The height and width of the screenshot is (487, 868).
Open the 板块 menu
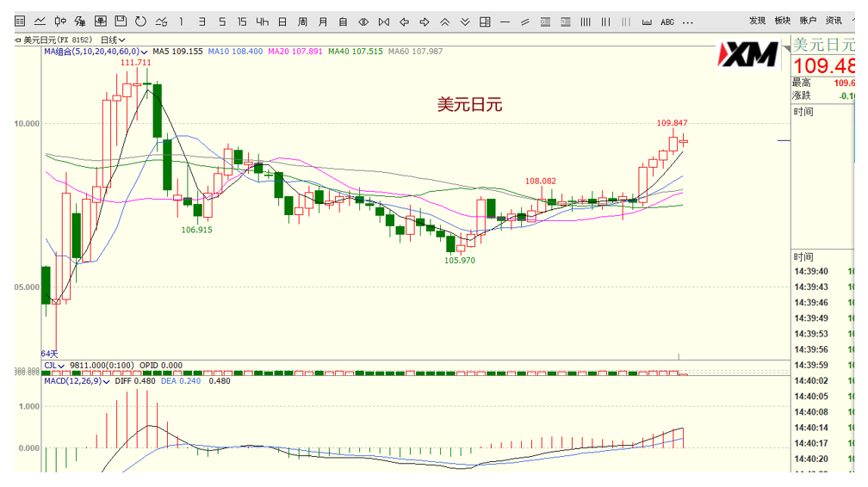782,21
